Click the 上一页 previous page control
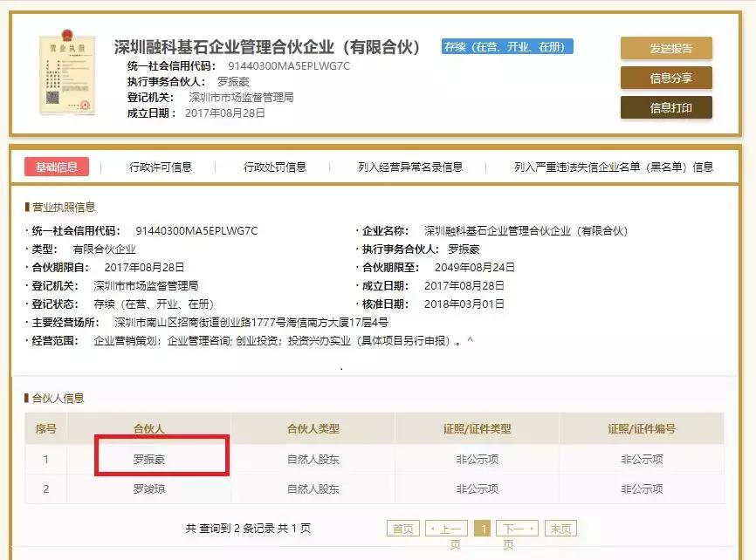Viewport: 756px width, 560px height. (x=448, y=528)
